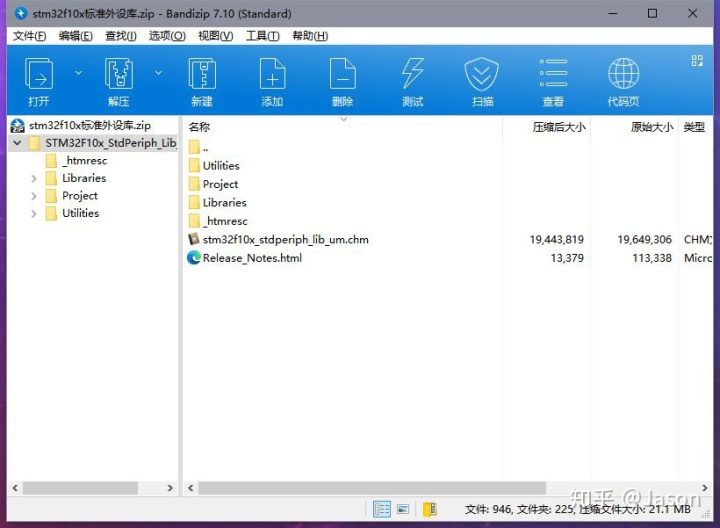Screen dimensions: 720x528
Task: Expand the Utilities node in tree
Action: point(34,213)
